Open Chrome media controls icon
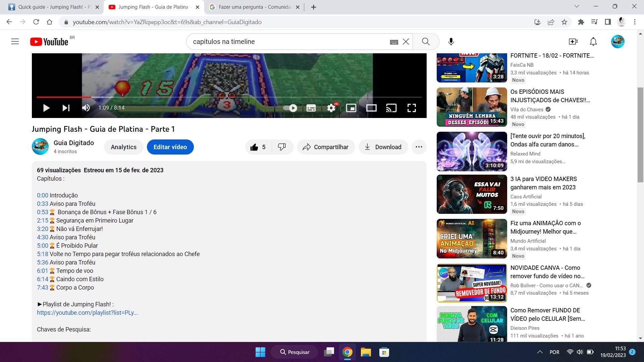Screen dimensions: 644x362 594,22
